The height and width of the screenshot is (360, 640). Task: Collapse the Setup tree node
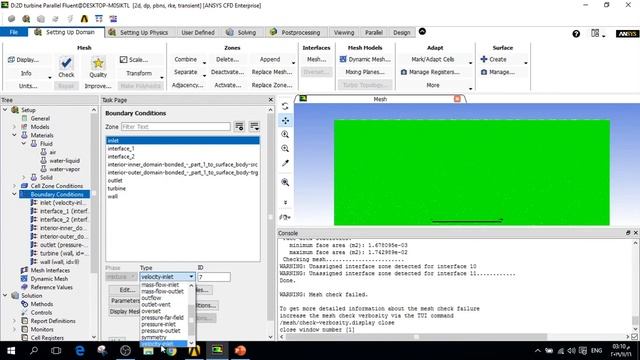[x=5, y=110]
